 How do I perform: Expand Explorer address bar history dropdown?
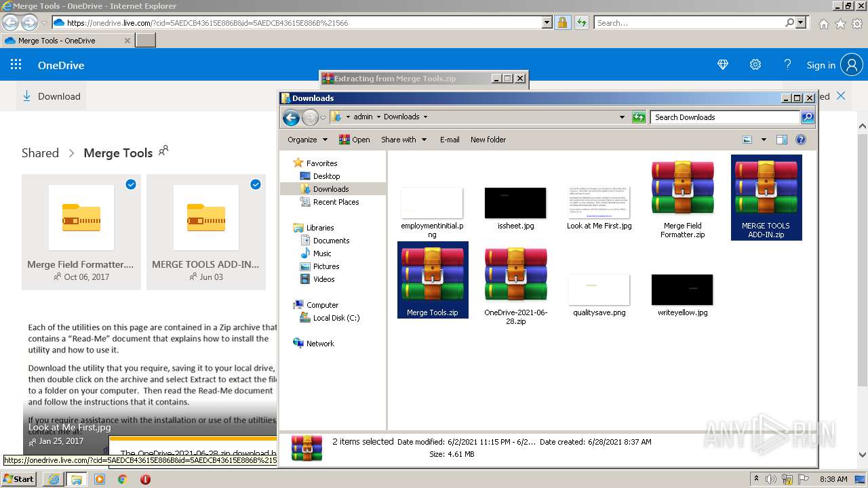[x=622, y=117]
